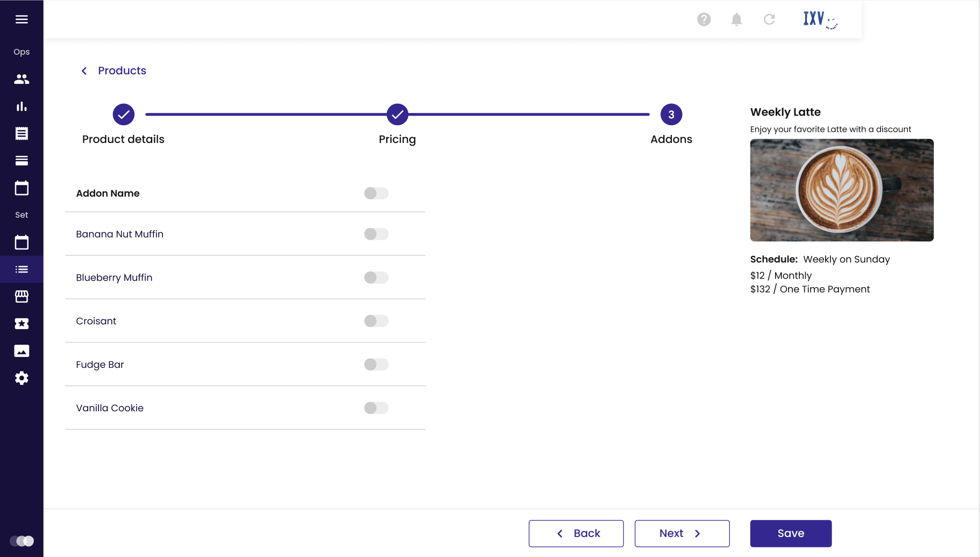
Task: Click the Back button
Action: 576,533
